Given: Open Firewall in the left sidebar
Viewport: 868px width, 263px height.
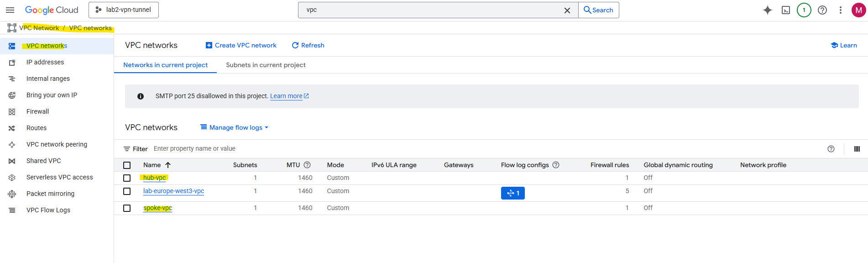Looking at the screenshot, I should click(x=37, y=111).
